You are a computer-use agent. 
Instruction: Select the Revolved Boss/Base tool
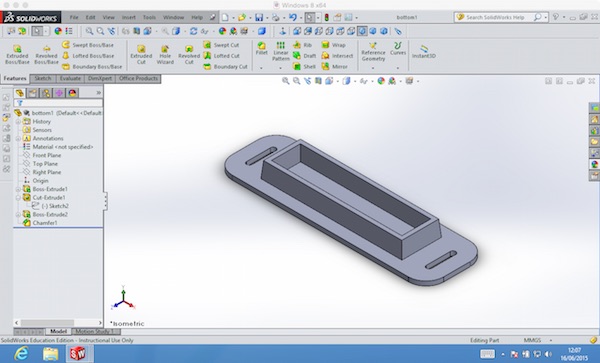[46, 54]
